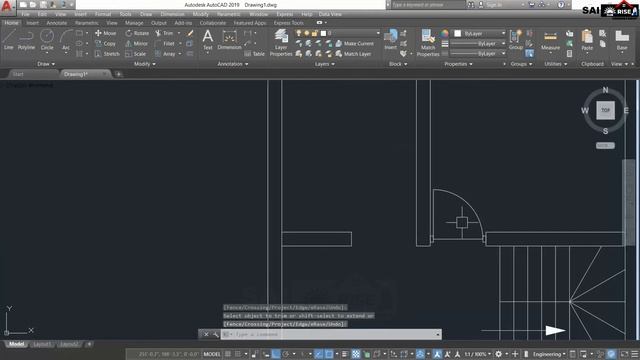Add new drawing tab with plus button
640x360 pixels.
coord(118,74)
